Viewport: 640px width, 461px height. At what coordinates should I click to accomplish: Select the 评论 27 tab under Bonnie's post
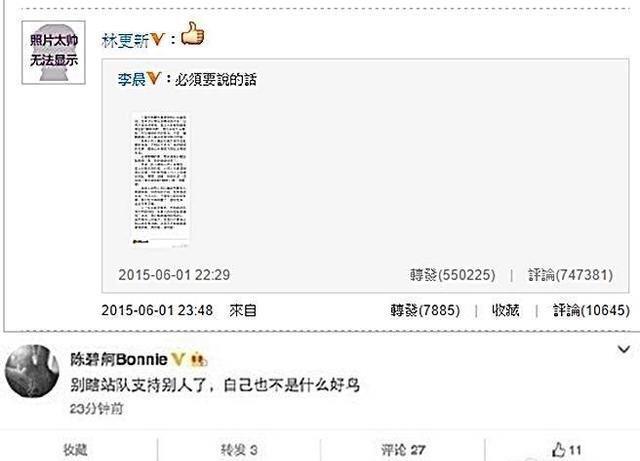click(403, 450)
